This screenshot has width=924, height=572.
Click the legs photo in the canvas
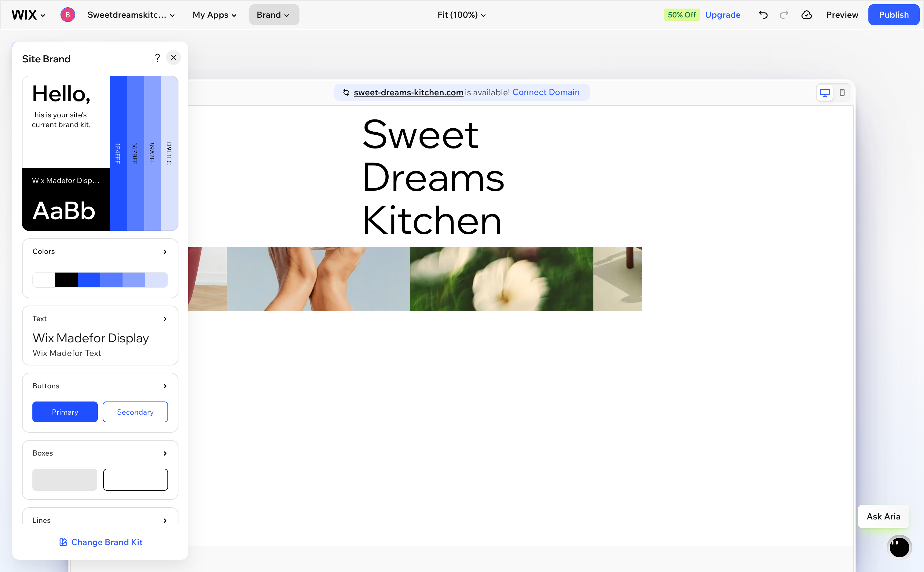click(x=318, y=279)
